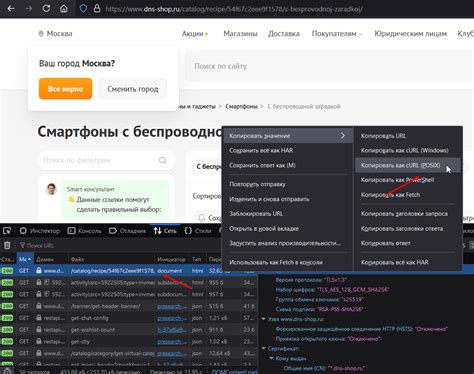Open the Отладчик devtools tab

pos(128,231)
